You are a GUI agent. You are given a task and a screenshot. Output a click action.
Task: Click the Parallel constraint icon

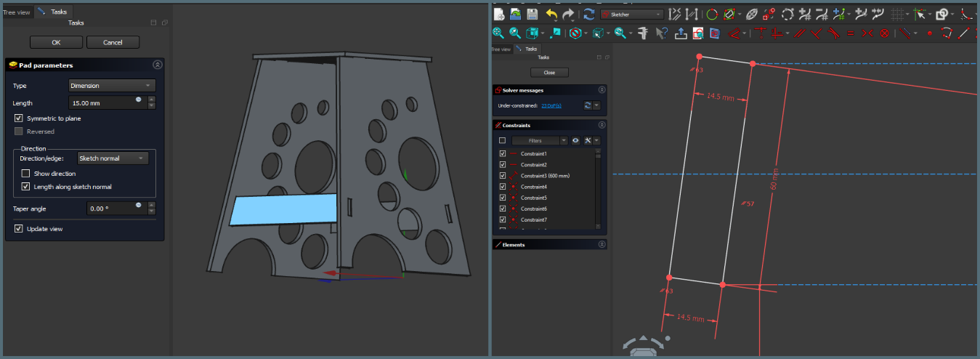tap(800, 33)
